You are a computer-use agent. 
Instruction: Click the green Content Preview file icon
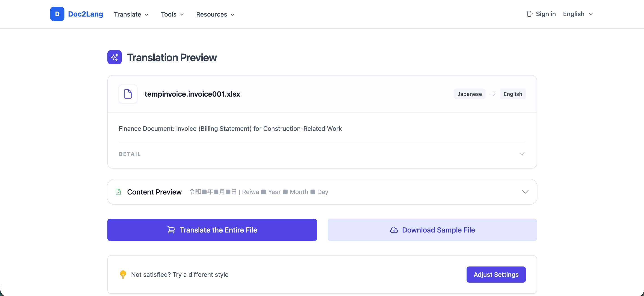click(x=118, y=192)
